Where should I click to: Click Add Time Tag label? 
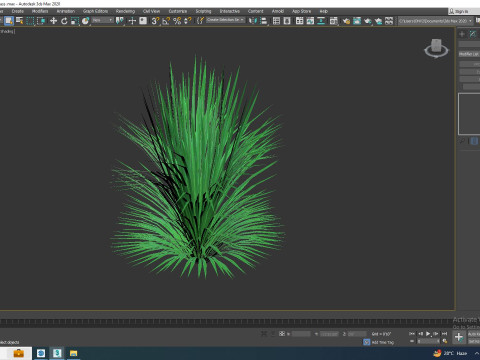click(383, 342)
